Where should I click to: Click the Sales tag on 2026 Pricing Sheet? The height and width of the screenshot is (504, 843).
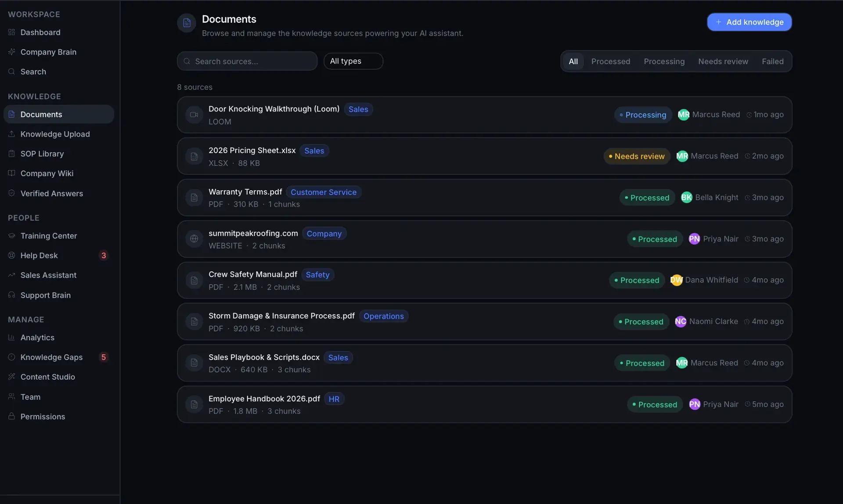[x=314, y=151]
